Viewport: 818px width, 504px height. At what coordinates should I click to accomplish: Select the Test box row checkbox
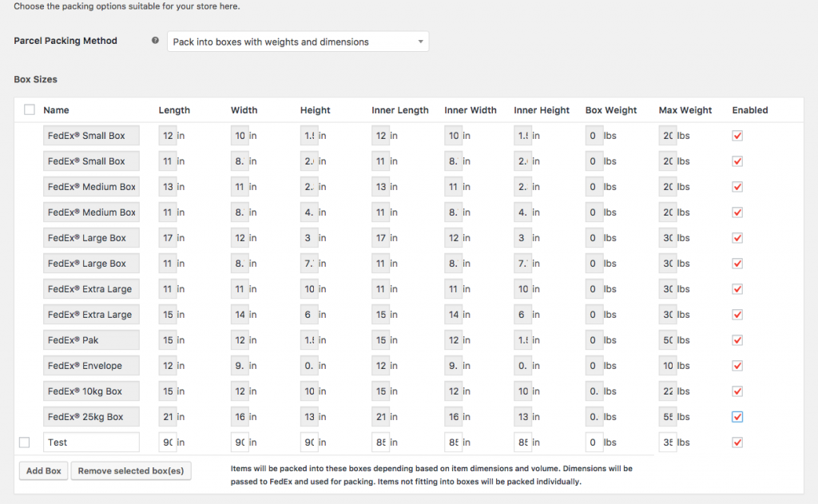pos(25,442)
